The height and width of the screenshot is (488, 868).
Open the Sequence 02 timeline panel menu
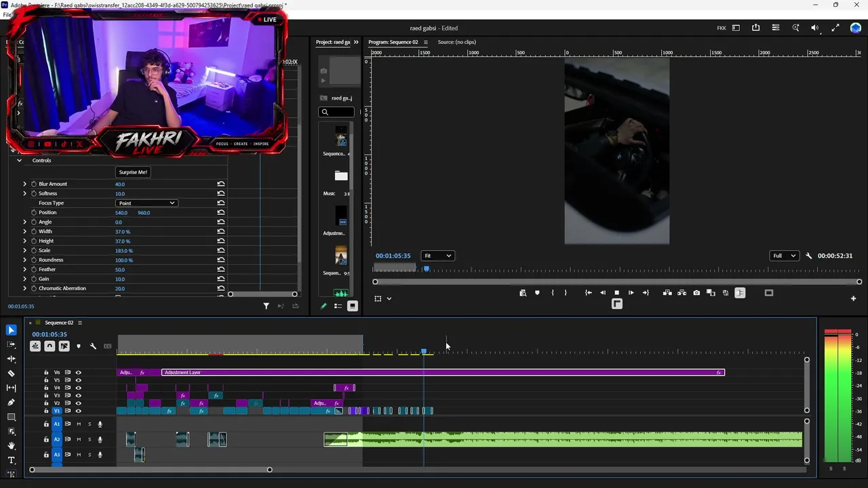coord(79,323)
